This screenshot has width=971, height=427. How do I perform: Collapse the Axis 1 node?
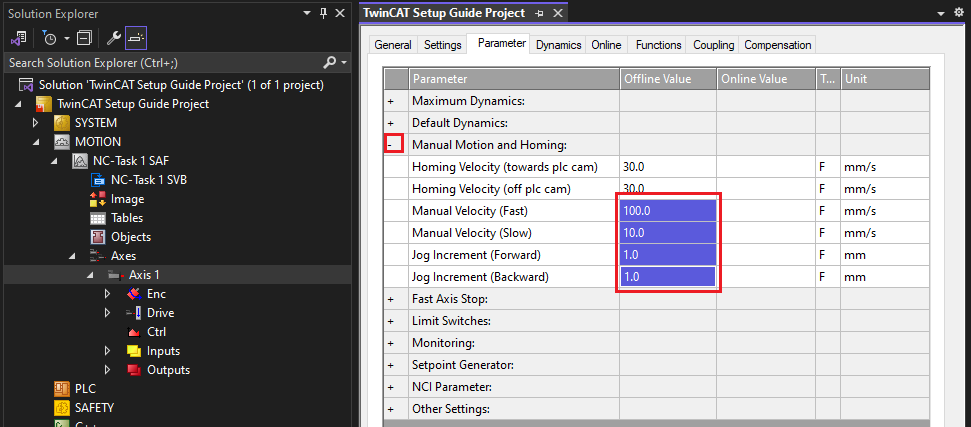click(90, 275)
